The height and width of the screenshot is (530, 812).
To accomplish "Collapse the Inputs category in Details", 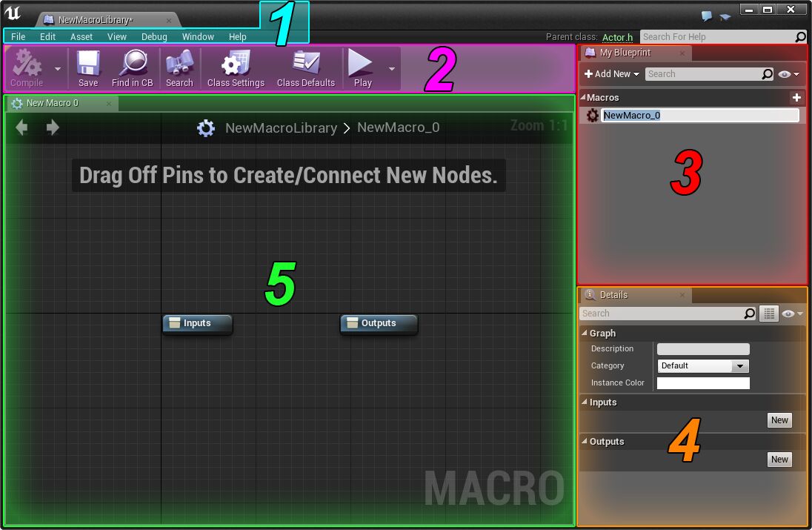I will click(585, 402).
